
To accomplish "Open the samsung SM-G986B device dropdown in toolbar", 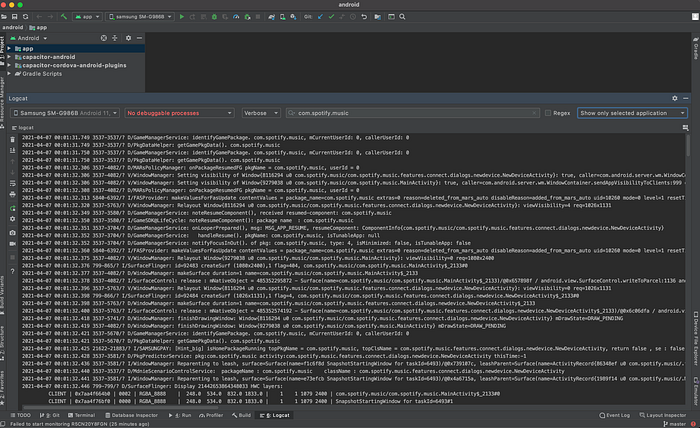I will coord(140,17).
